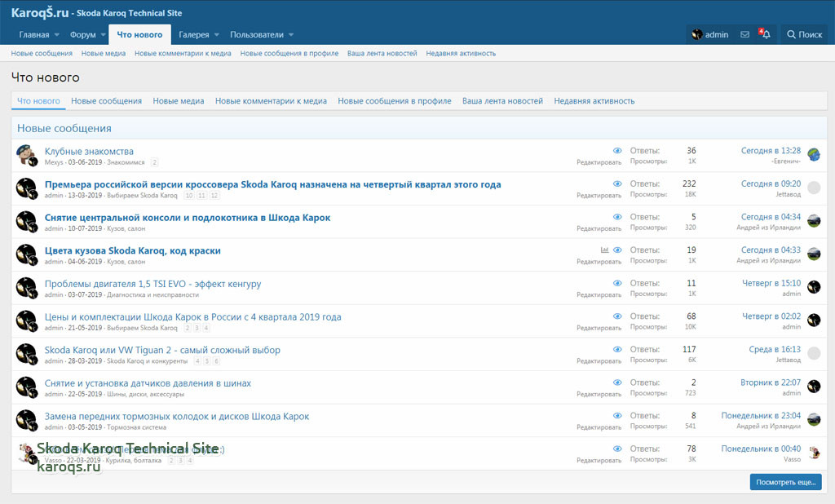Viewport: 835px width, 504px height.
Task: Toggle watch eye icon for Клубные знакомства
Action: pos(617,151)
